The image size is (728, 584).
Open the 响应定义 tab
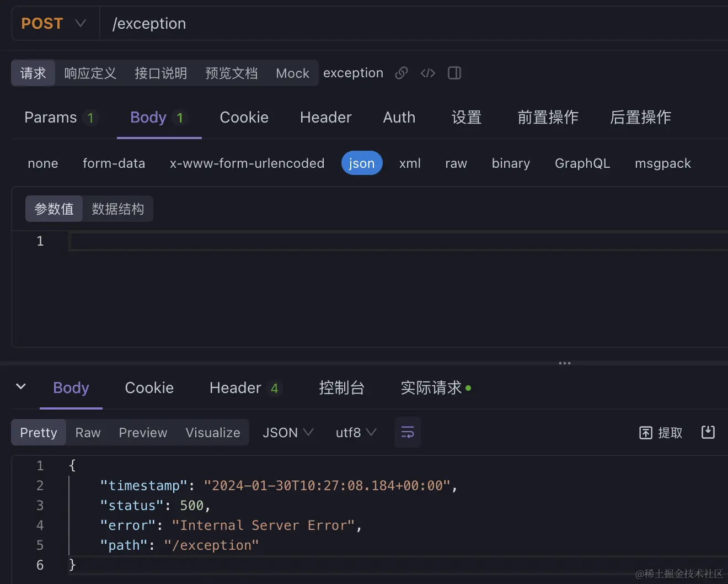click(x=90, y=73)
